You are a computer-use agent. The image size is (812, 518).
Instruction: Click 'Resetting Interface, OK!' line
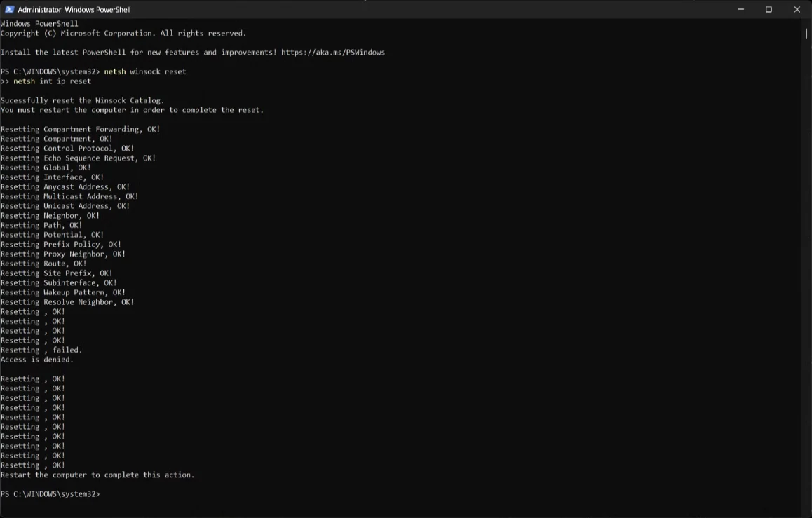(x=53, y=177)
